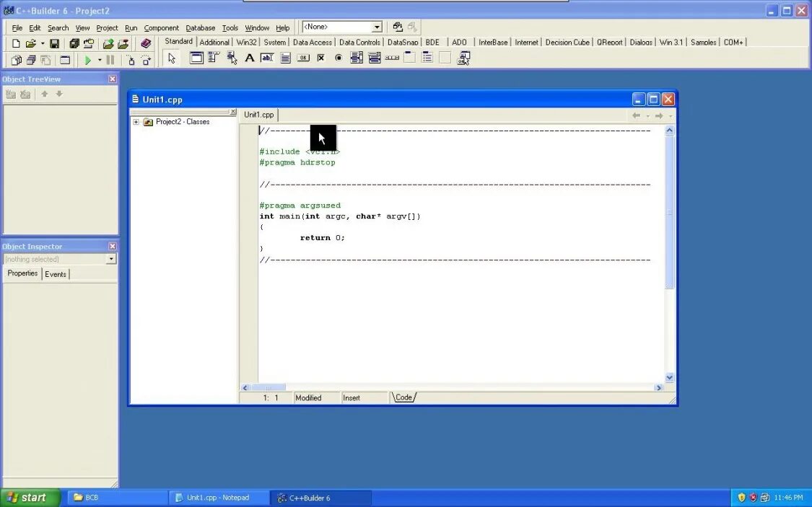Select the RadioButton component icon
The height and width of the screenshot is (507, 812).
[339, 58]
